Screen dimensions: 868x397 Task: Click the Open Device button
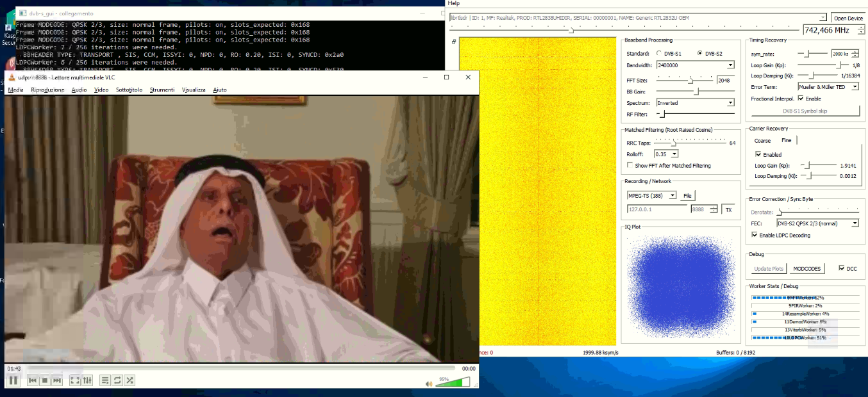(x=847, y=18)
